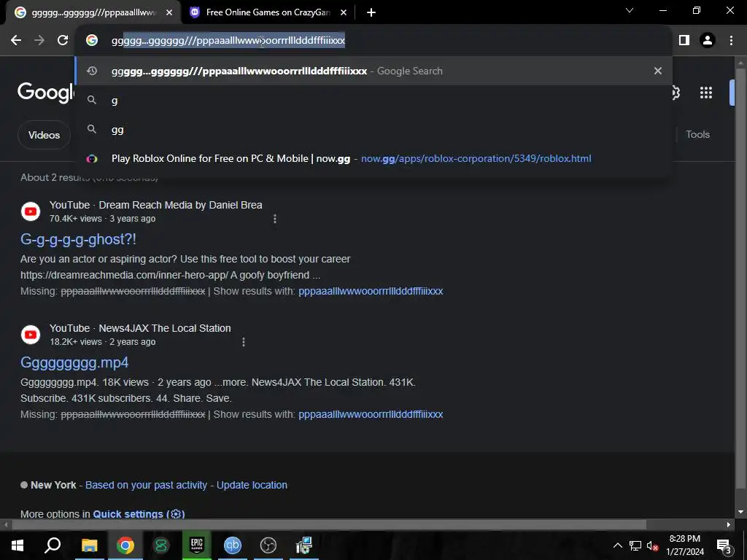Viewport: 747px width, 560px height.
Task: Choose the 'gg' search suggestion
Action: click(373, 130)
